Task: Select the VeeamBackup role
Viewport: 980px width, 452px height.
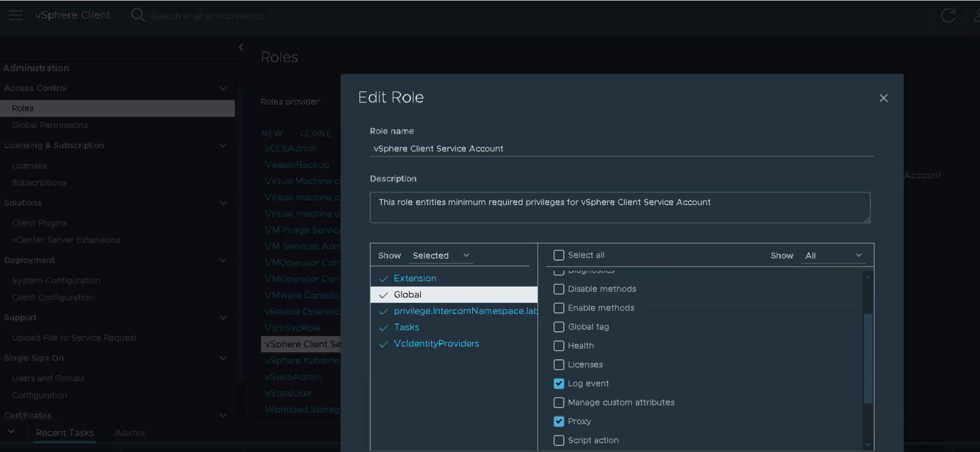Action: click(x=297, y=165)
